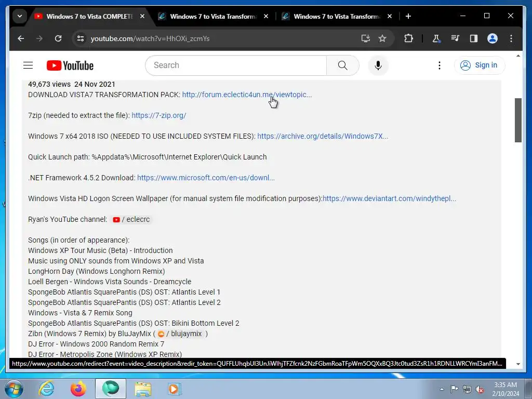
Task: Close the third browser tab
Action: point(390,16)
